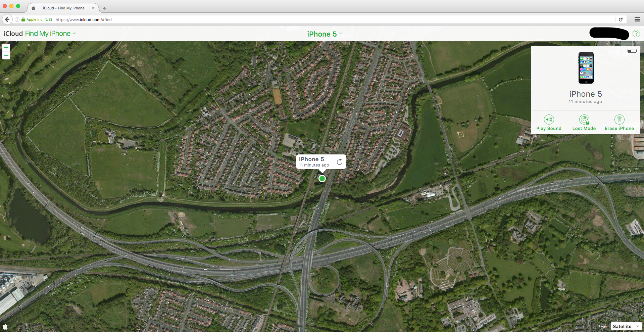Viewport: 644px width, 332px height.
Task: Select the green iPhone 5 location pin
Action: (322, 179)
